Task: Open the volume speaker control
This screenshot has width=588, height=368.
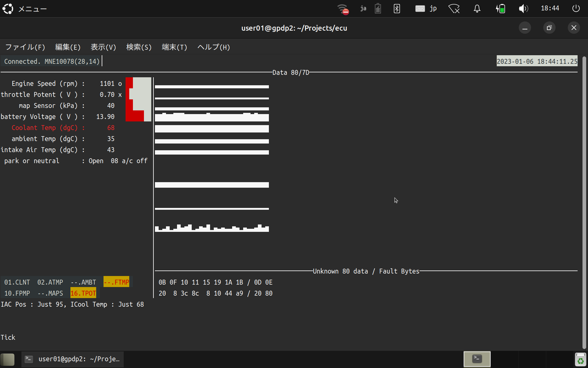Action: [523, 9]
